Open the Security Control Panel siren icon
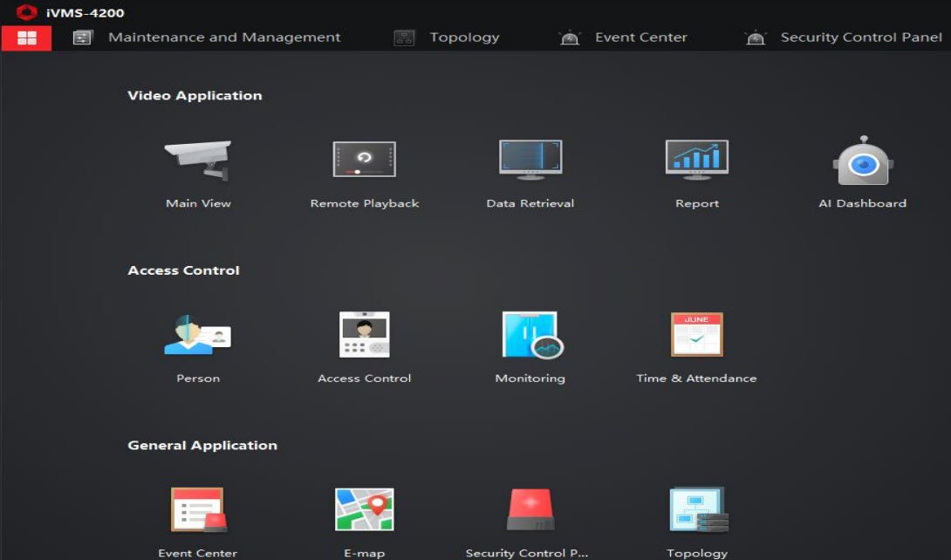Screen dimensions: 951x560 pos(530,510)
